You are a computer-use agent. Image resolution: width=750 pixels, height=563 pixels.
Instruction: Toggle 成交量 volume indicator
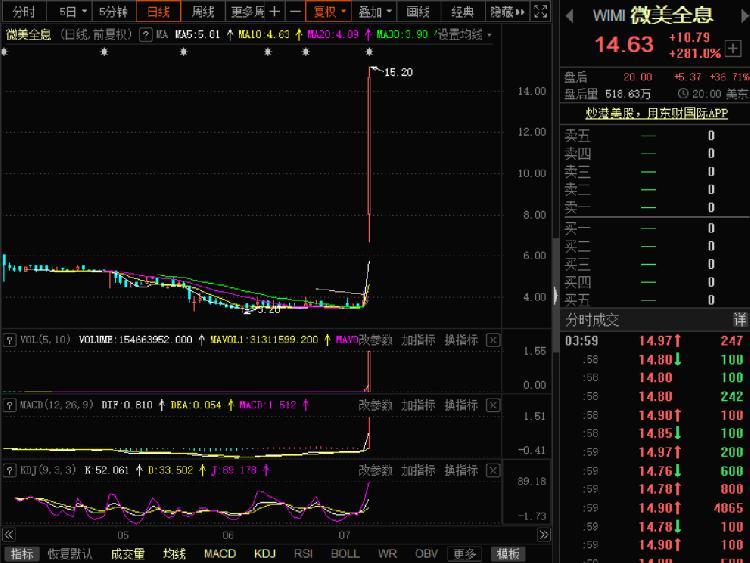[128, 554]
